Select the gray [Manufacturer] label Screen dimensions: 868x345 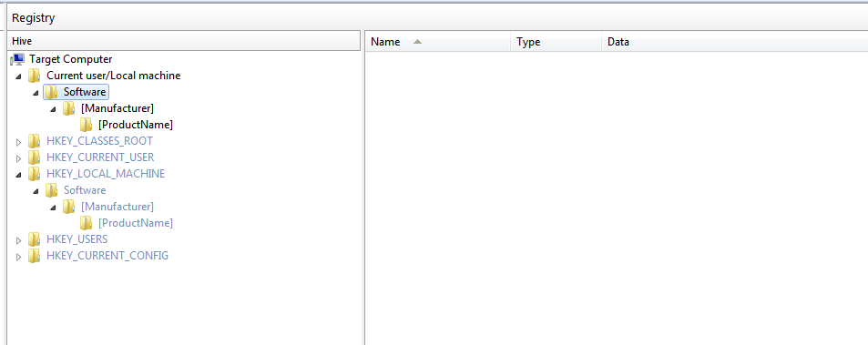click(x=117, y=207)
